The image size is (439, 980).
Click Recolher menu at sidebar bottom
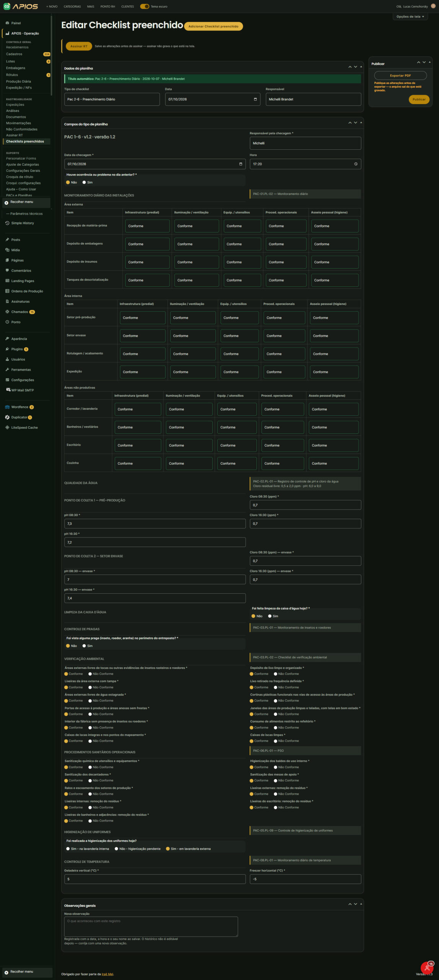click(27, 972)
